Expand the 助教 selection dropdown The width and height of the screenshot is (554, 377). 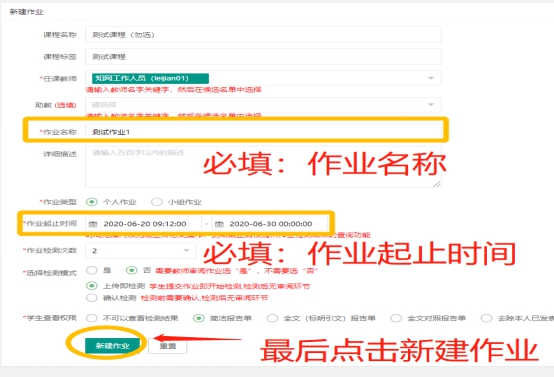coord(431,105)
